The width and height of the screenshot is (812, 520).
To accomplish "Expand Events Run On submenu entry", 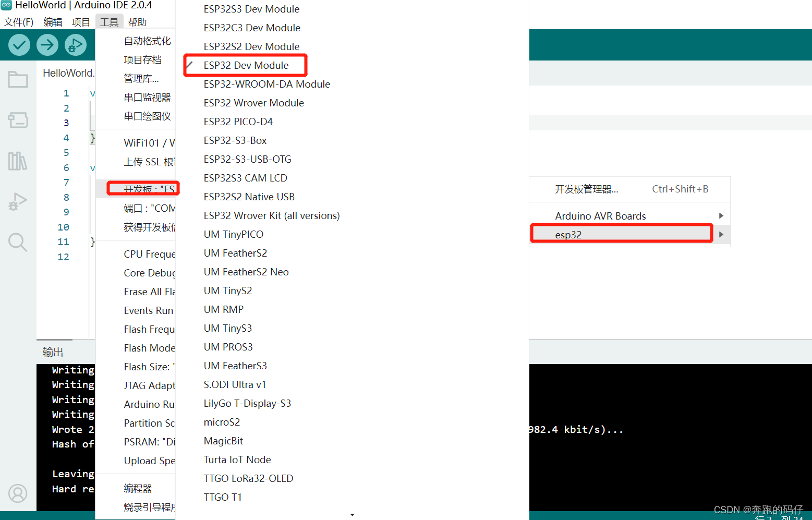I will tap(136, 310).
